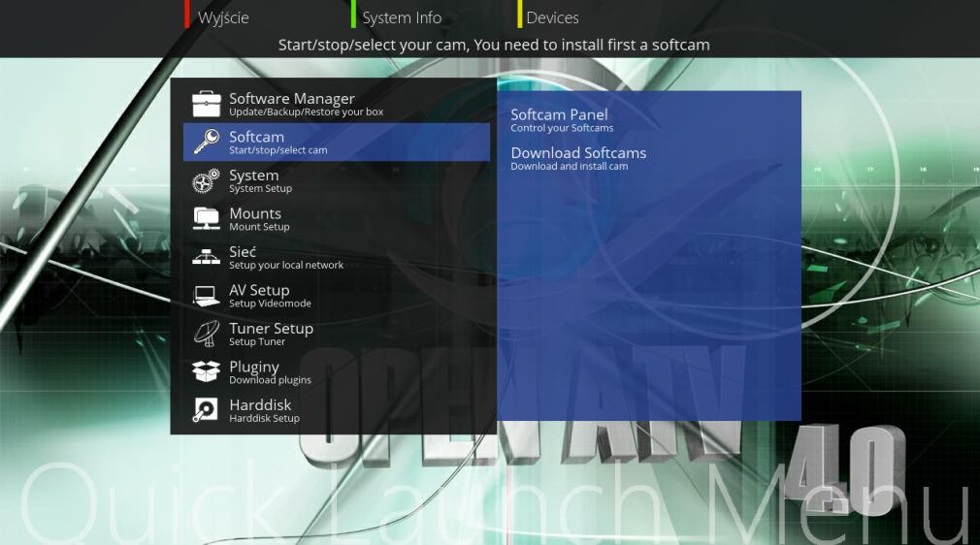
Task: Click the System gears icon
Action: click(x=207, y=181)
